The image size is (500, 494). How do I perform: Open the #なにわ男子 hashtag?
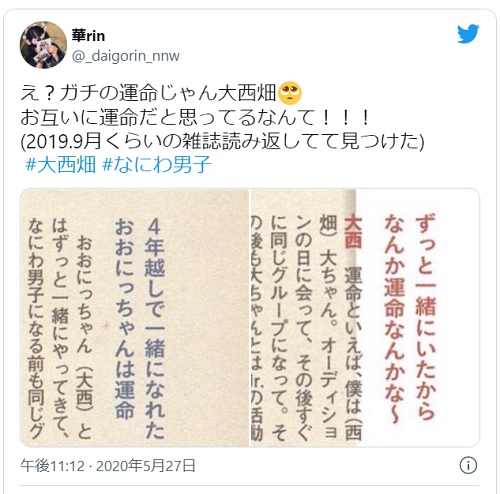pyautogui.click(x=156, y=165)
